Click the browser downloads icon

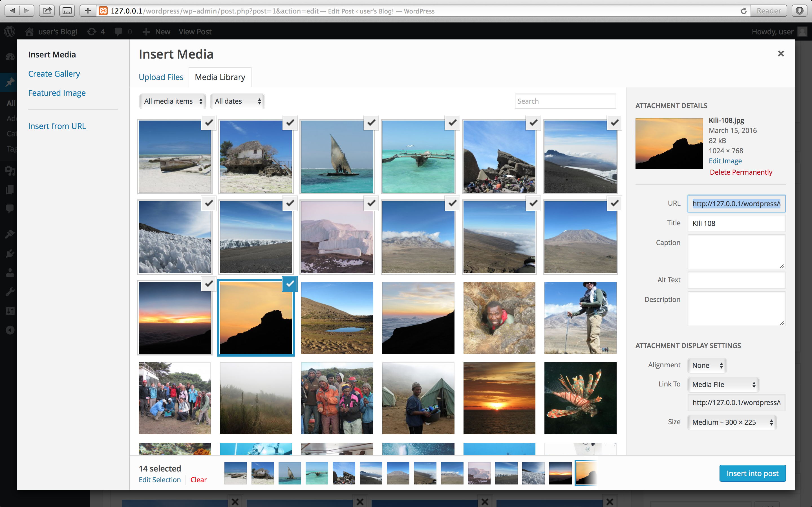click(x=800, y=11)
